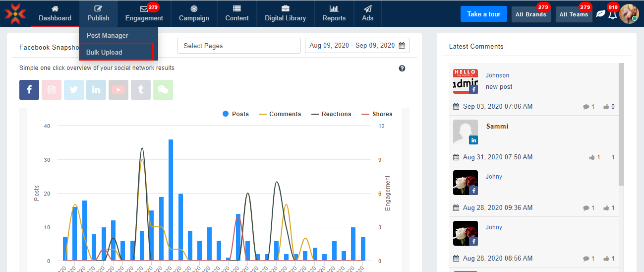
Task: Click the Latest Comments scrollbar
Action: pos(622,124)
